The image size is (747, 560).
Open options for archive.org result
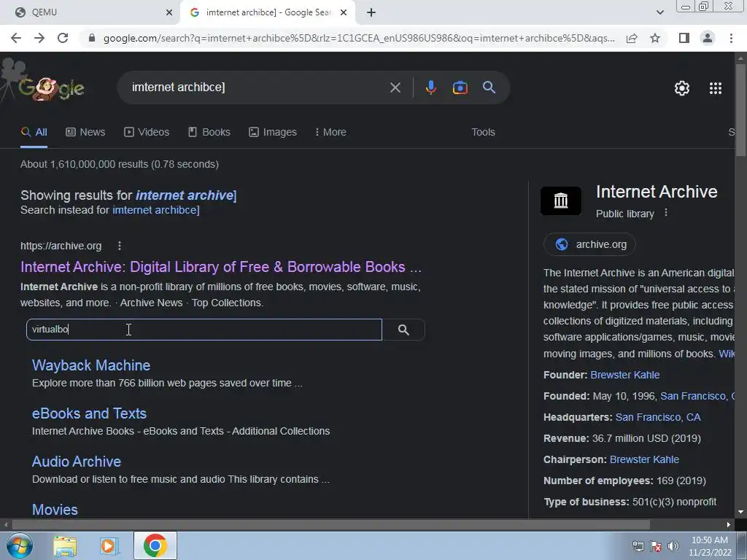[x=119, y=246]
